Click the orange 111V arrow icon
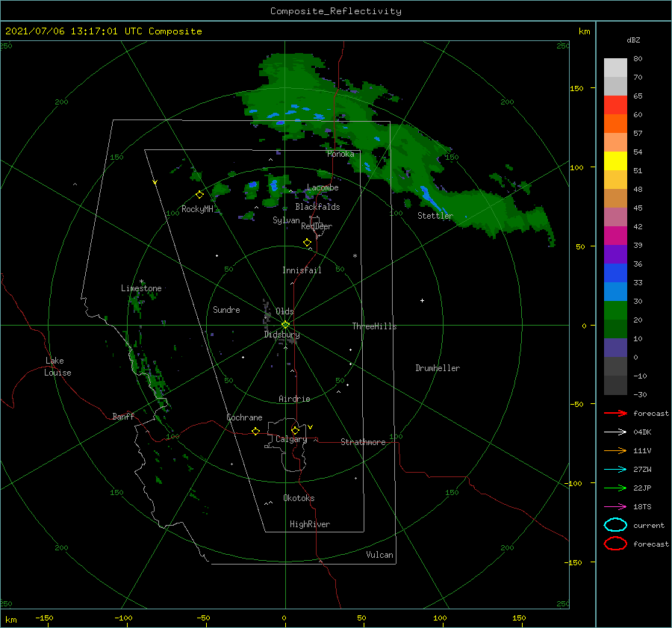Screen dimensions: 672x628 pyautogui.click(x=615, y=450)
